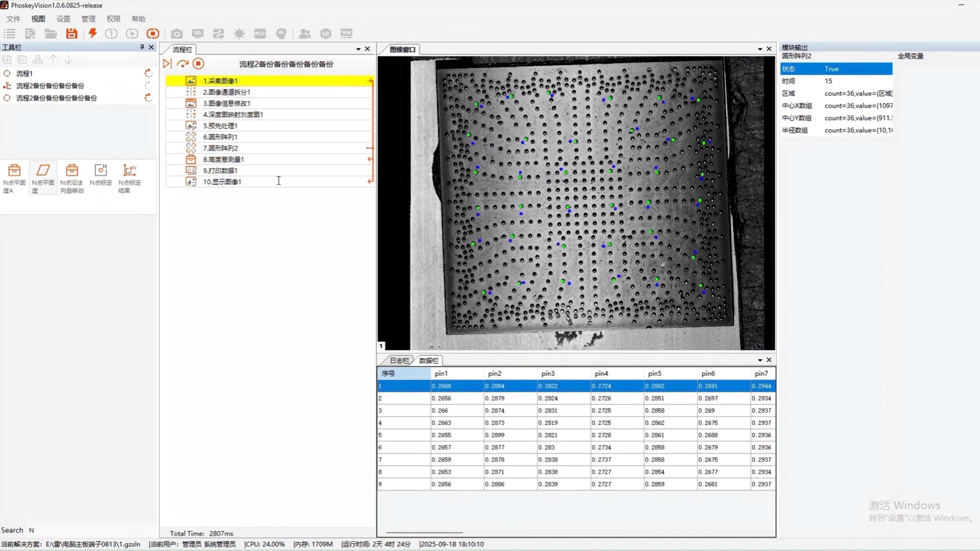This screenshot has height=551, width=980.
Task: Toggle the enable spinner for 流程1
Action: tap(148, 73)
